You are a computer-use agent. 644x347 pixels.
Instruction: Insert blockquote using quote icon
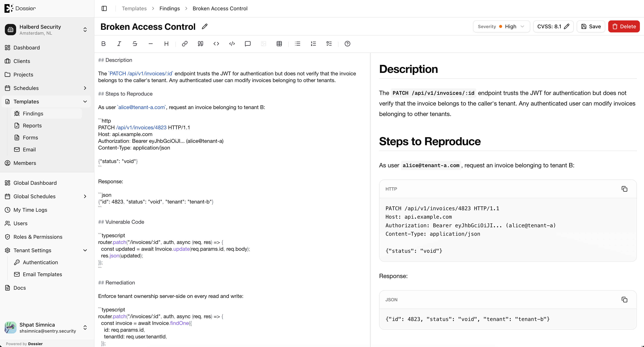click(x=201, y=44)
